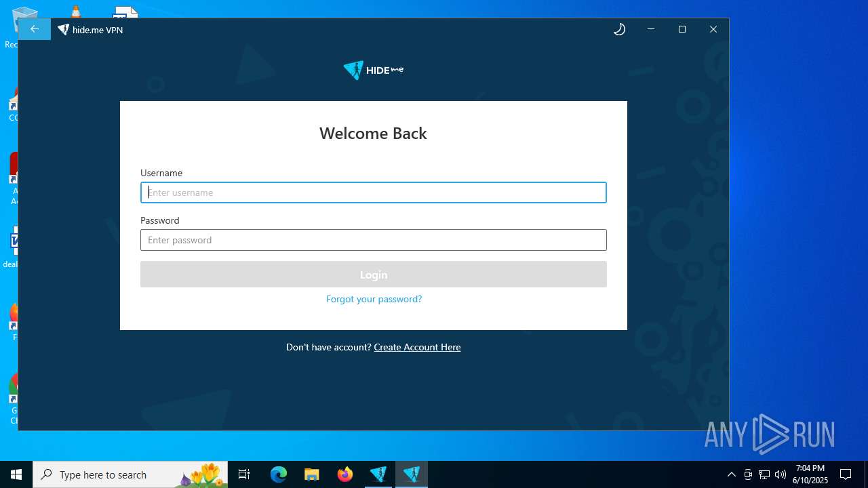The height and width of the screenshot is (488, 868).
Task: Click the taskbar search box
Action: click(x=130, y=474)
